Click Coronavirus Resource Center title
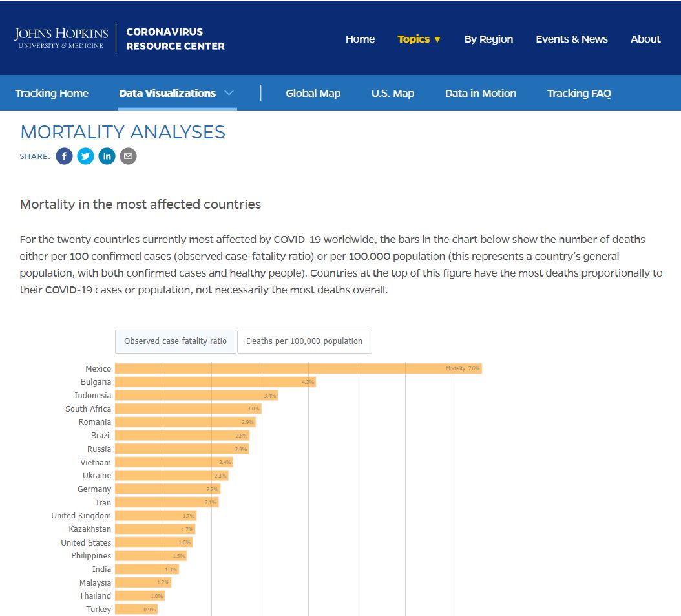 (176, 39)
